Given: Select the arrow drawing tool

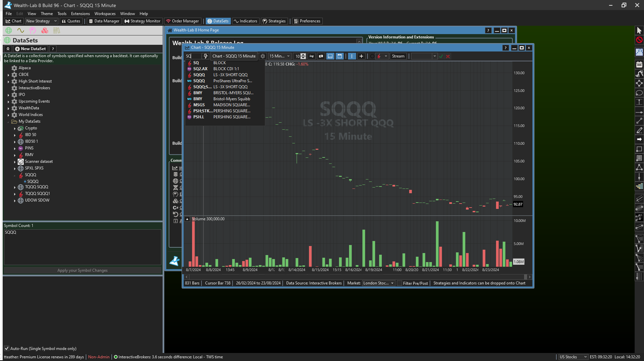Looking at the screenshot, I should click(x=639, y=139).
